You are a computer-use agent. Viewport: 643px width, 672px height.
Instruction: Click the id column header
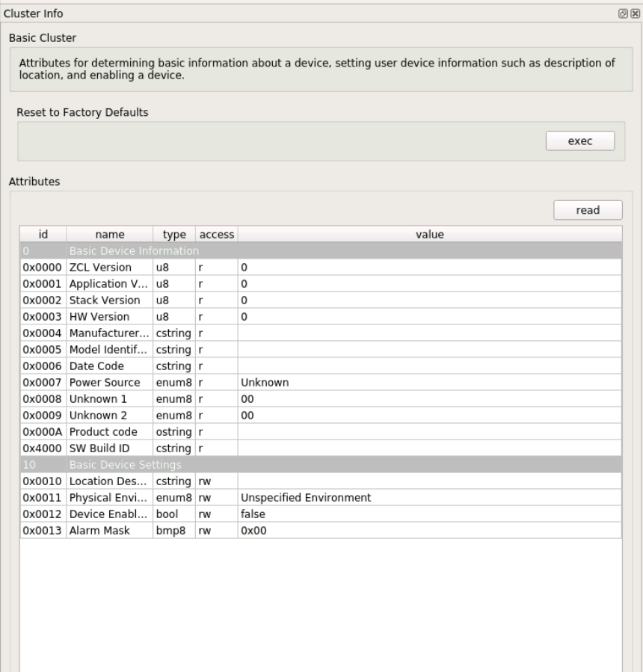coord(43,234)
